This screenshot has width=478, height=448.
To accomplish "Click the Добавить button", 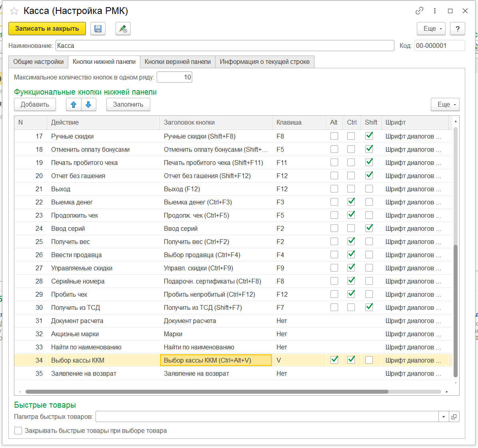I will (x=35, y=105).
